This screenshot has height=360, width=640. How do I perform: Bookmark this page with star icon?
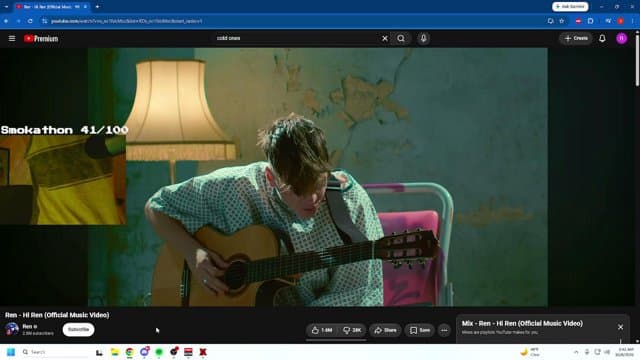562,21
